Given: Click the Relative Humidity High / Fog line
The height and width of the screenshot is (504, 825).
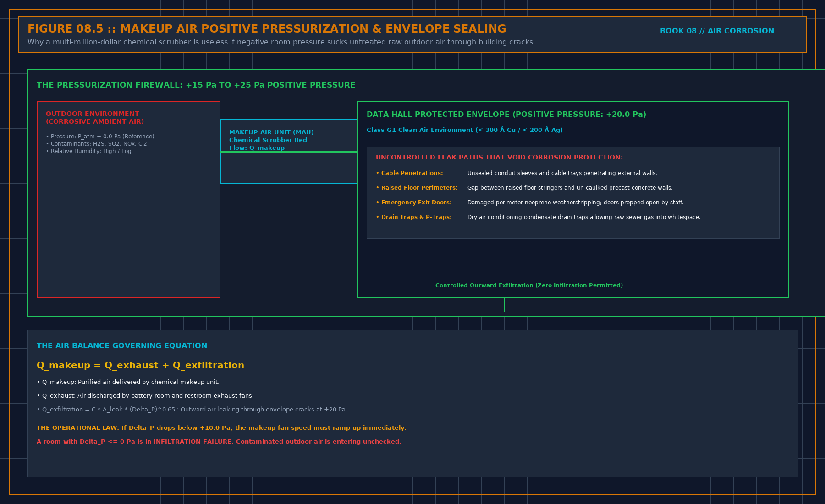Looking at the screenshot, I should (88, 151).
